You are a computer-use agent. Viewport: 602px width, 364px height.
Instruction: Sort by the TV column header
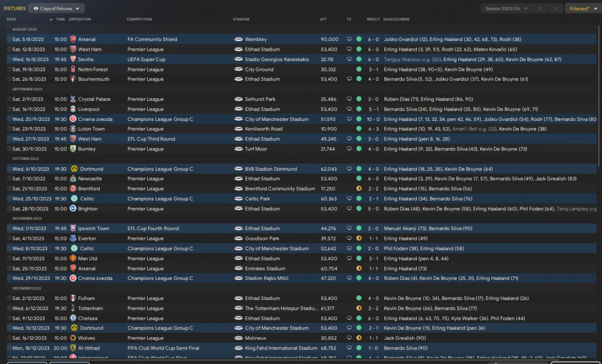(x=349, y=19)
